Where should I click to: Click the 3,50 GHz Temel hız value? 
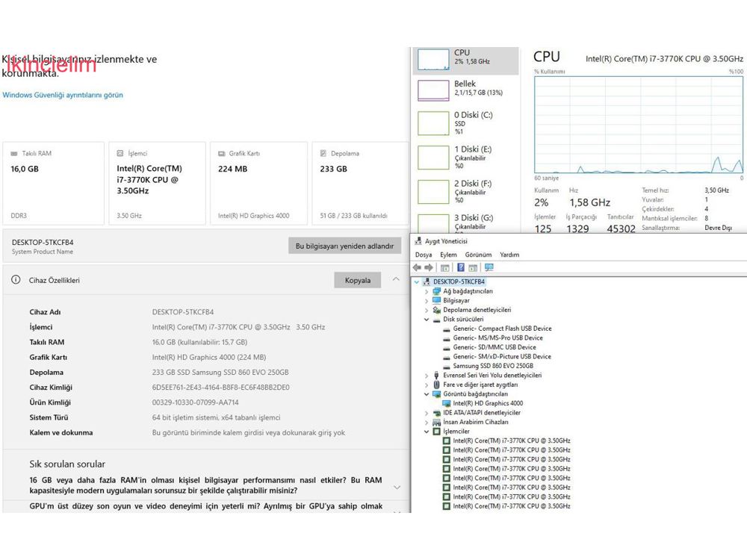point(716,190)
